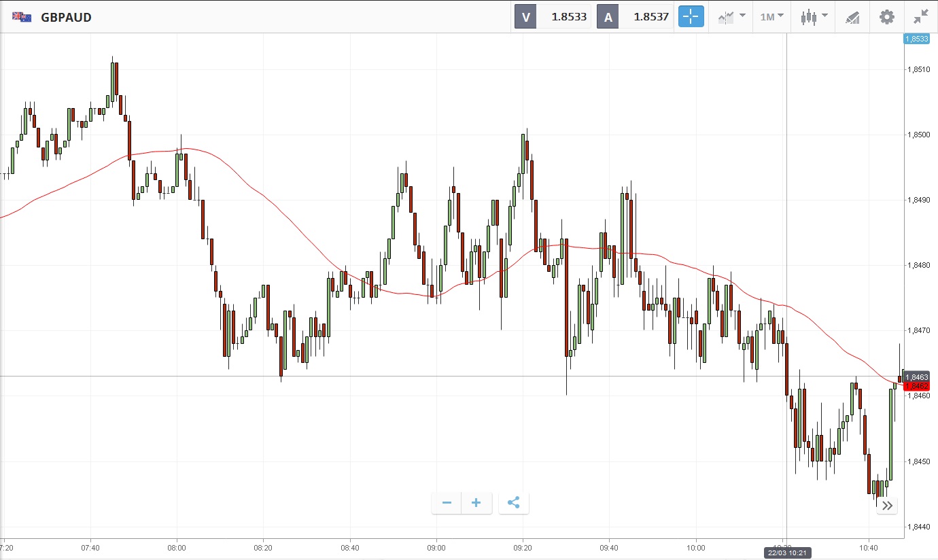Image resolution: width=938 pixels, height=560 pixels.
Task: Click the 08:20 time axis label
Action: [x=263, y=547]
